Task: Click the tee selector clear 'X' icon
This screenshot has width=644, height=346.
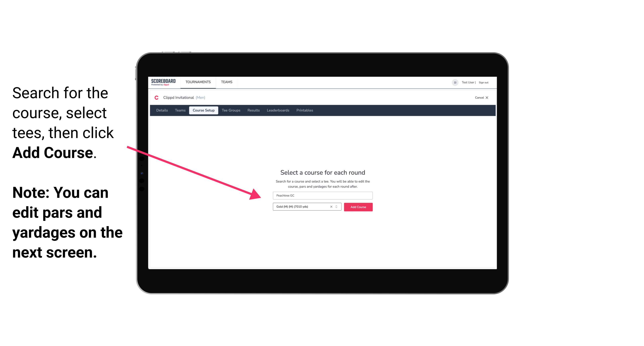Action: [331, 207]
